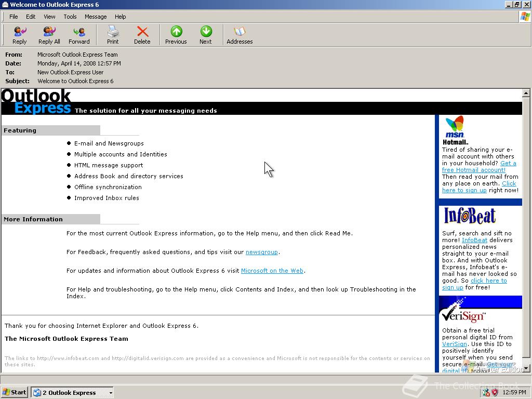Screen dimensions: 532x399
Task: Click the 'Offline synchronization' bullet
Action: tap(108, 187)
